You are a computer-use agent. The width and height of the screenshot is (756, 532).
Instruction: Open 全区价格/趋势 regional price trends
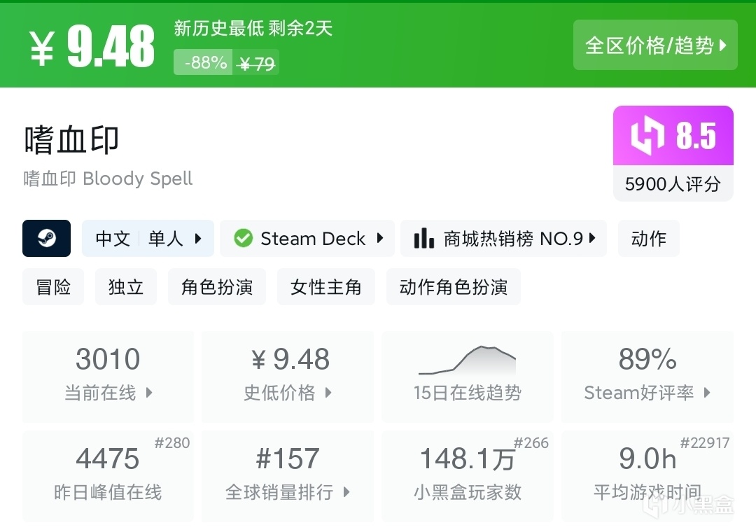tap(655, 45)
